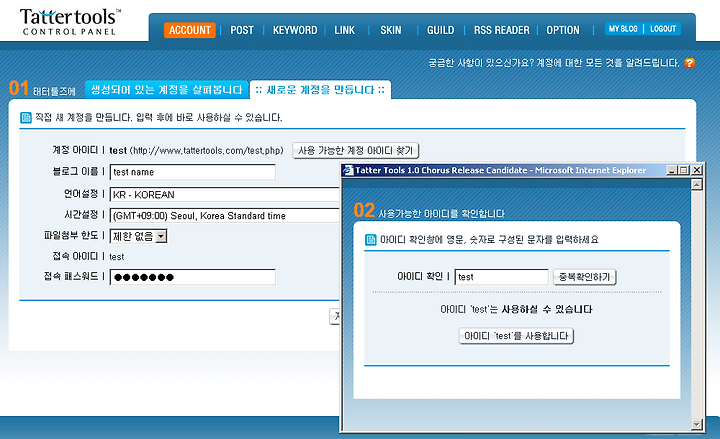720x439 pixels.
Task: Click the popup message 'test'는 사용하실 수 있습니다
Action: coord(516,310)
